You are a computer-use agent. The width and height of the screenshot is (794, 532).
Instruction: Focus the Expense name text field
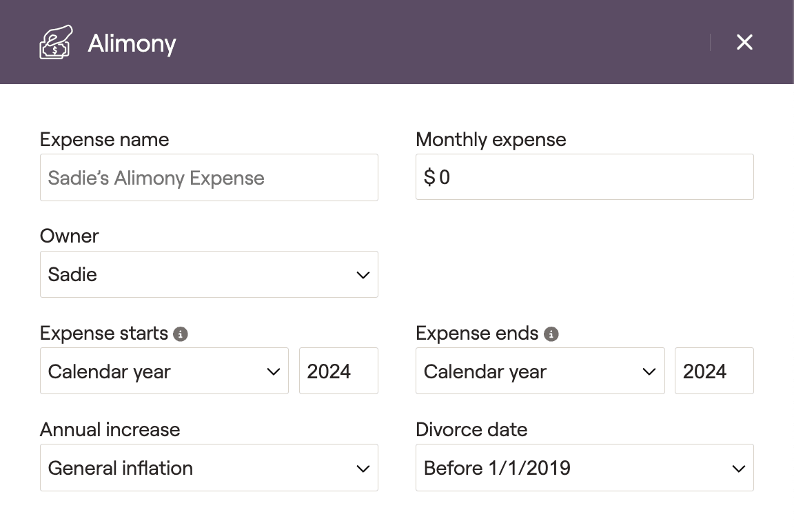209,178
